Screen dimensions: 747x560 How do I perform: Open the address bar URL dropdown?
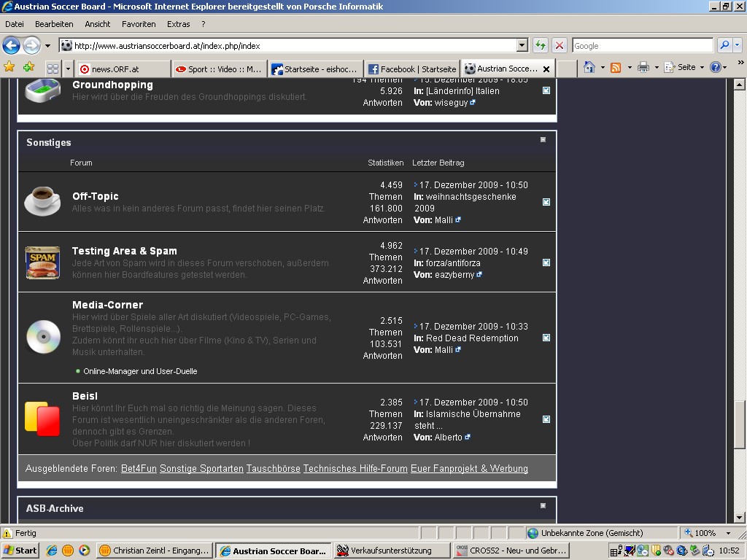tap(522, 45)
